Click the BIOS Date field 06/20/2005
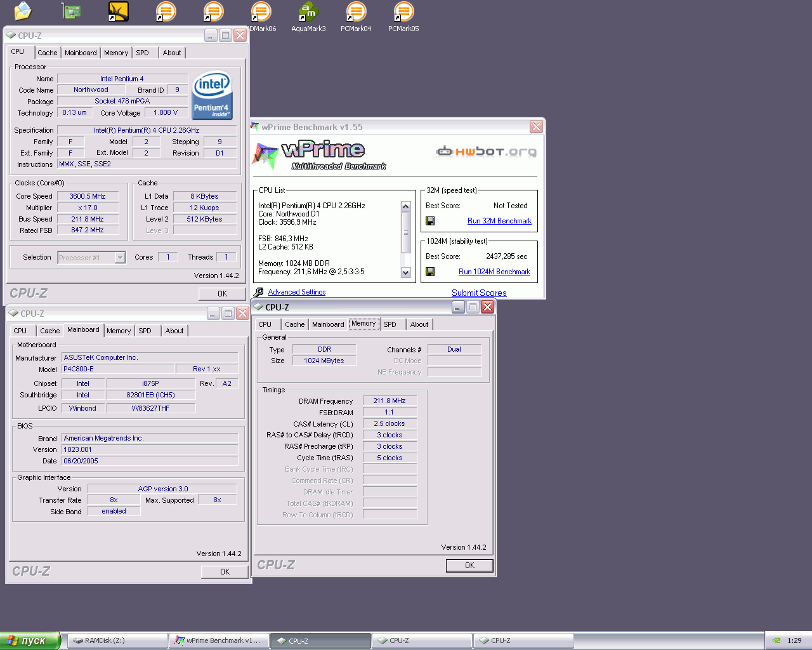Image resolution: width=812 pixels, height=650 pixels. click(150, 461)
